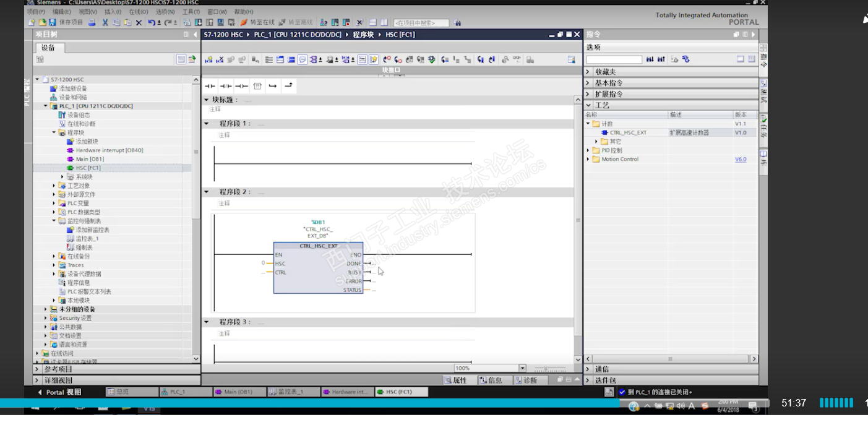Open the 视图(V) menu
Screen dimensions: 868x425
pyautogui.click(x=88, y=12)
